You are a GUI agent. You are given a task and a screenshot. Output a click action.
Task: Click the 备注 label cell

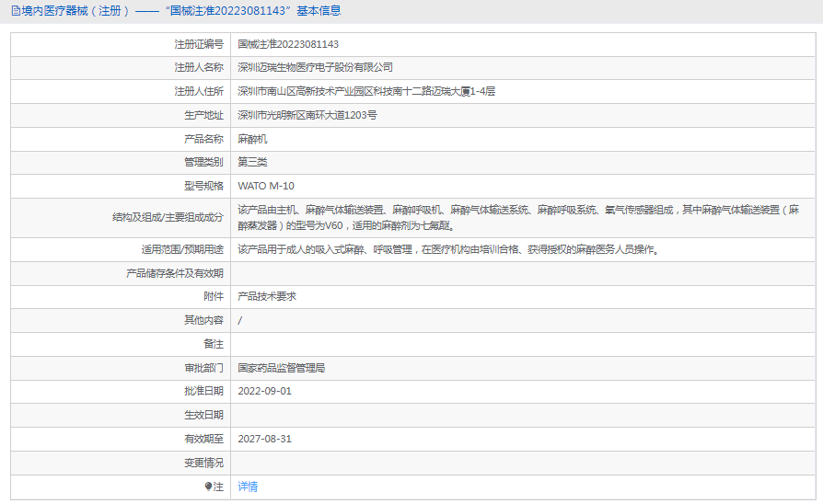(x=121, y=345)
